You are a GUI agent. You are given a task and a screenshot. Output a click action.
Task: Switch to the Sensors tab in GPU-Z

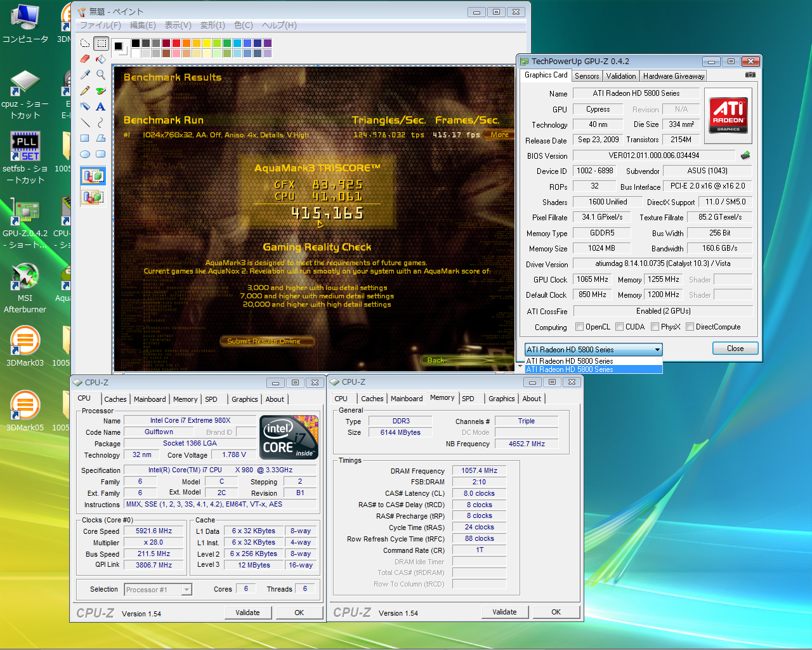pyautogui.click(x=587, y=76)
